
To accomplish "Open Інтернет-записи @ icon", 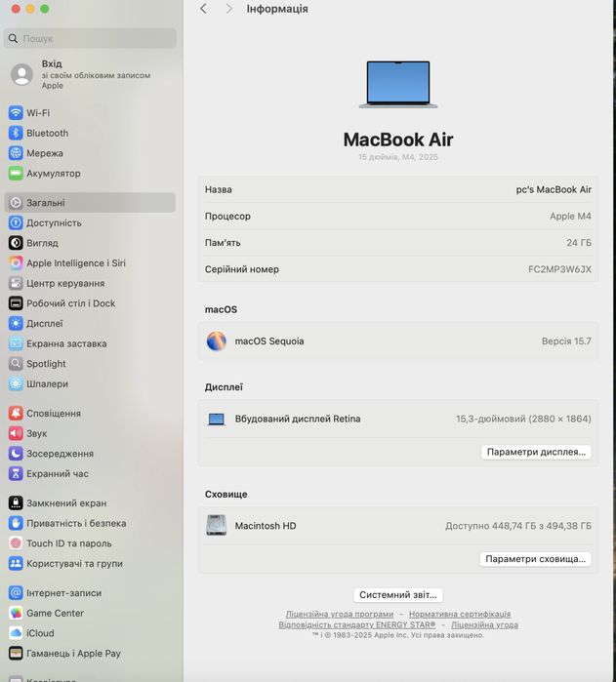I will tap(16, 593).
